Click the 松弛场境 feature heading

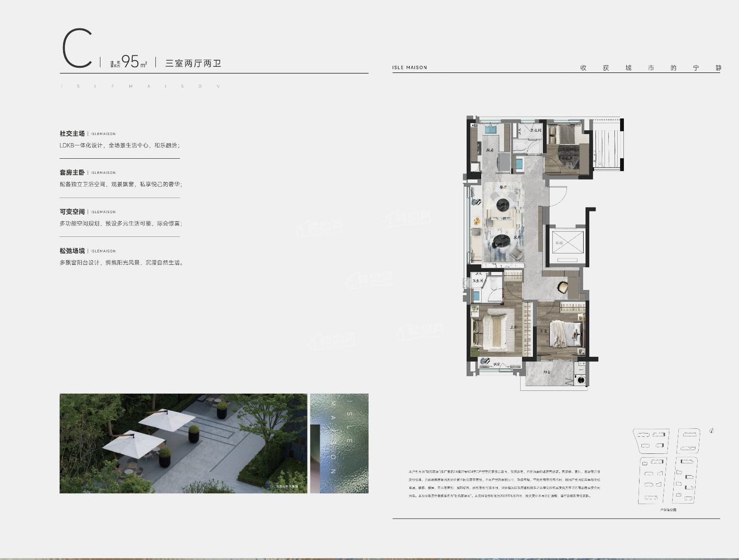pos(72,251)
